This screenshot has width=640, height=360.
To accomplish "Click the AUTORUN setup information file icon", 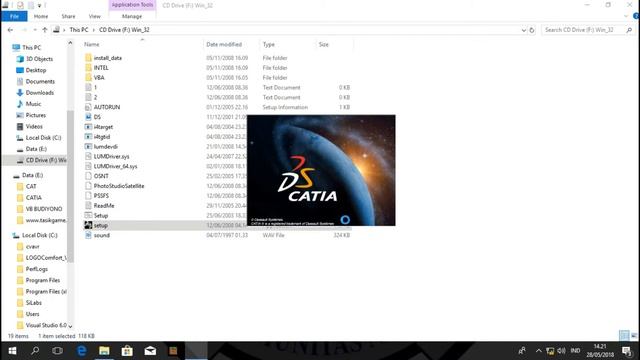I will pos(88,107).
